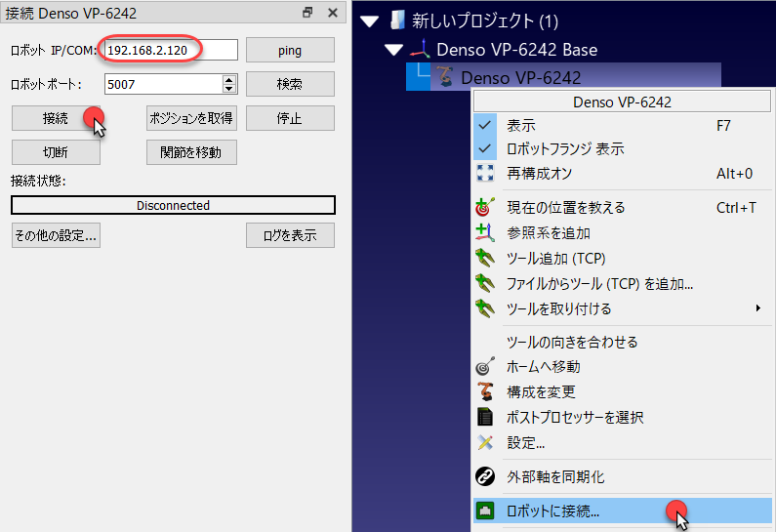This screenshot has width=776, height=532.
Task: Click the ログを表示 button
Action: tap(290, 235)
